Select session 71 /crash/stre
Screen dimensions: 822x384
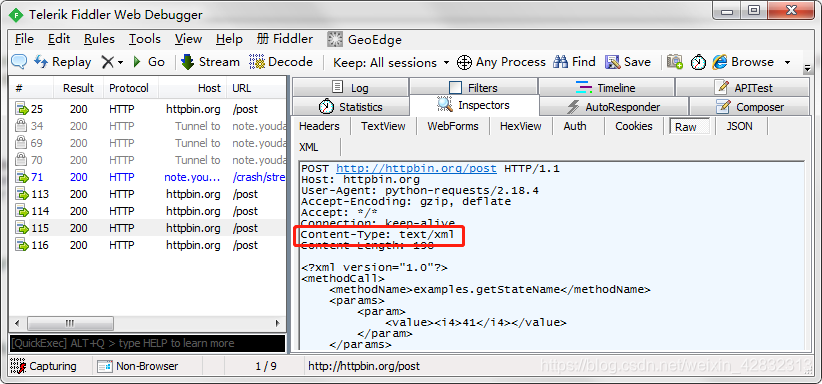point(148,177)
